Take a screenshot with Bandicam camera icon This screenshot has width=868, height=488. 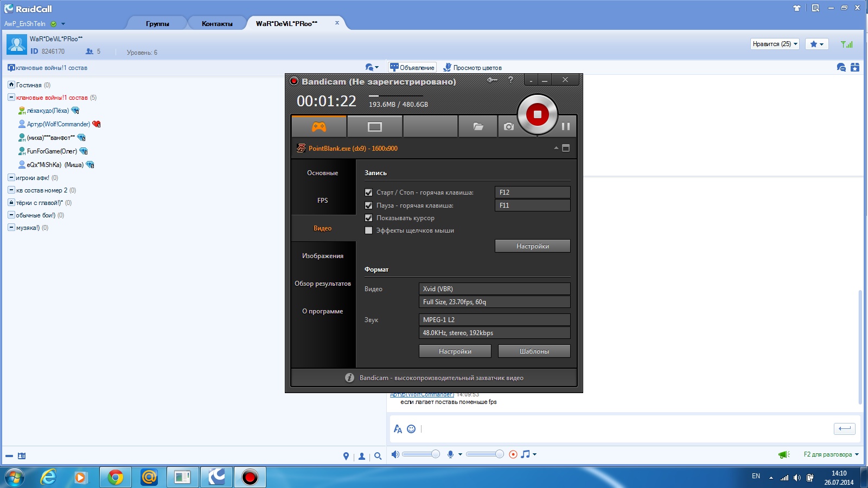(x=508, y=127)
